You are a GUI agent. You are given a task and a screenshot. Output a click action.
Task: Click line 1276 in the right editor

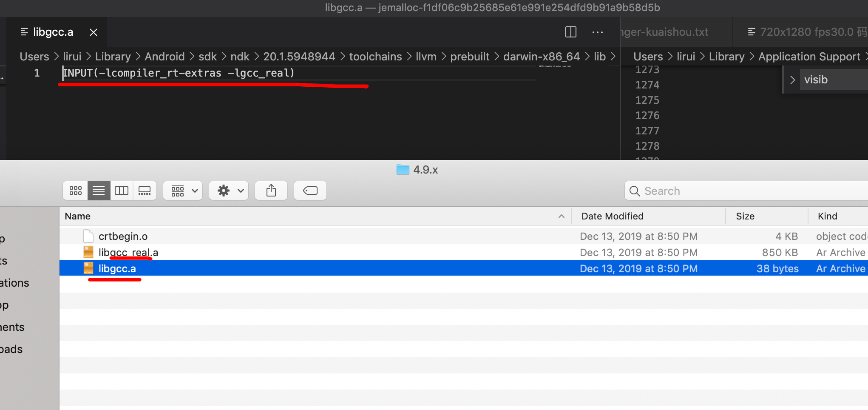[x=647, y=115]
